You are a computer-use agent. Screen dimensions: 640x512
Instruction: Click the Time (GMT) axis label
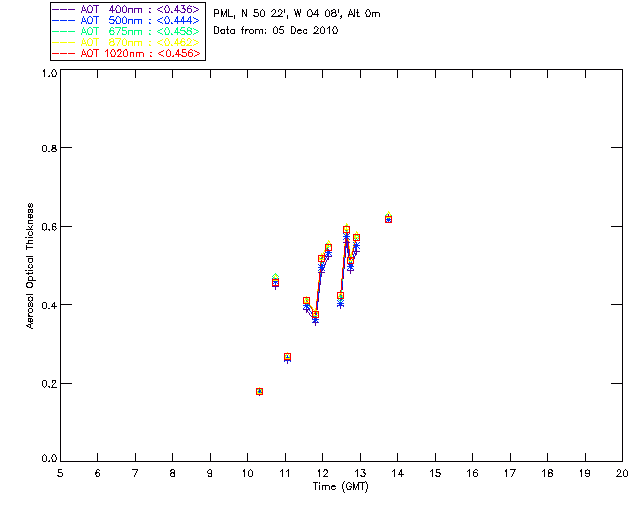coord(341,487)
